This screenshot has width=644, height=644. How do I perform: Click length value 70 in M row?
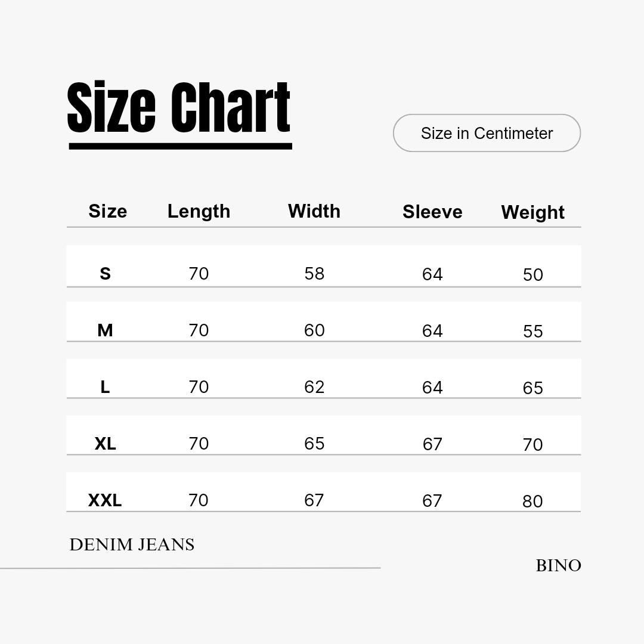click(x=199, y=330)
